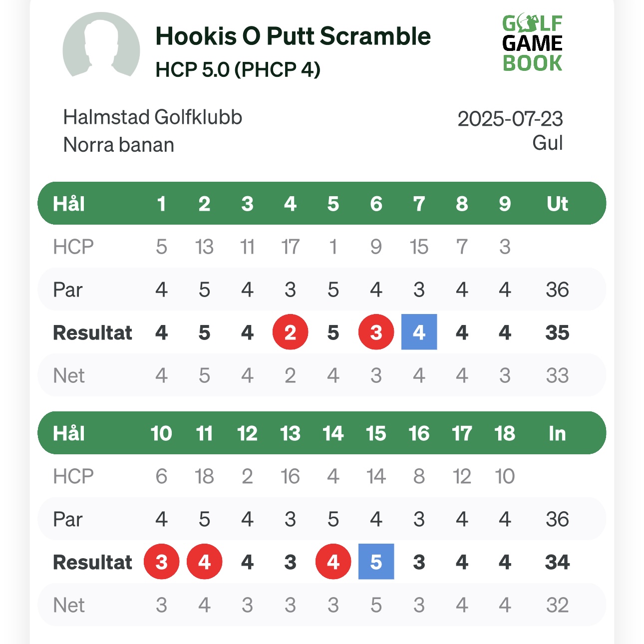Screen dimensions: 644x644
Task: Open the Golf GameBook logo
Action: tap(532, 43)
